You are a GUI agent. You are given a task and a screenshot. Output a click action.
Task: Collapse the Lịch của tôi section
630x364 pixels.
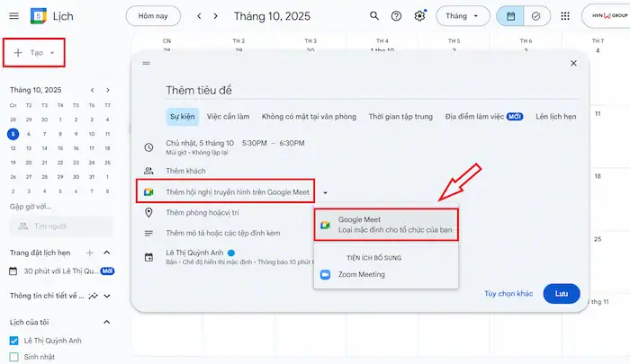pos(105,322)
